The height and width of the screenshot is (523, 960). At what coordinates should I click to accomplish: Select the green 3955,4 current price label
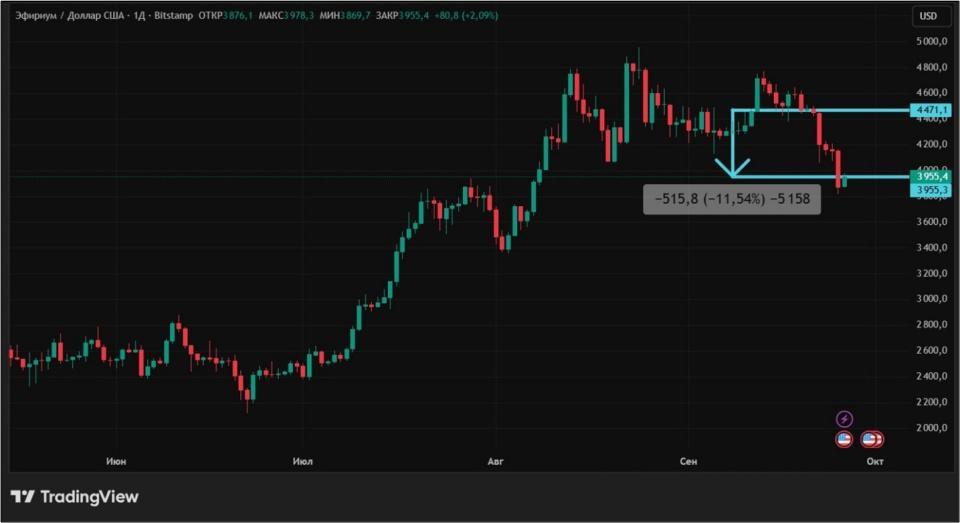931,176
